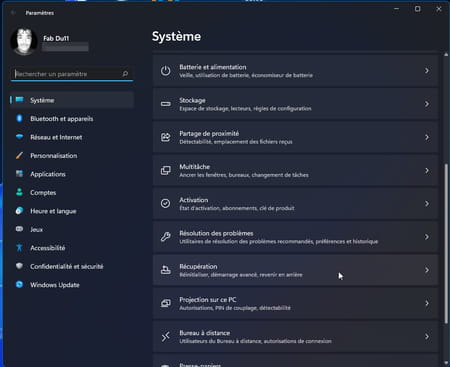Click the Bureau à distance icon
The image size is (450, 367).
pos(165,337)
